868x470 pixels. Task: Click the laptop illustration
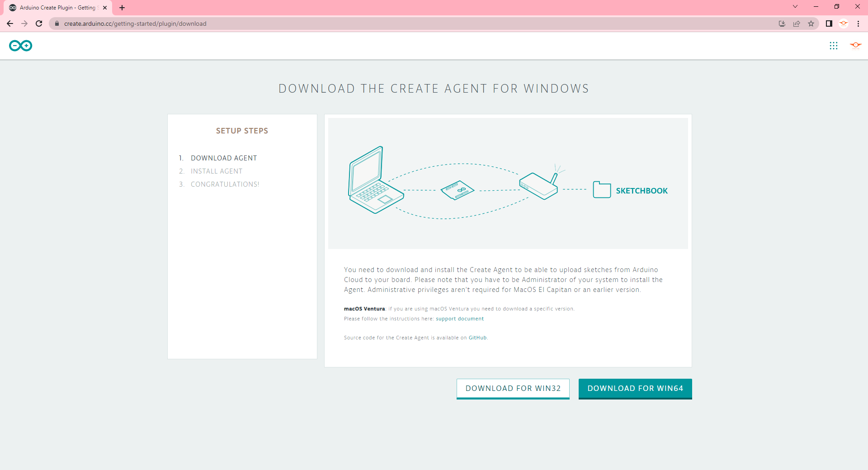point(375,180)
